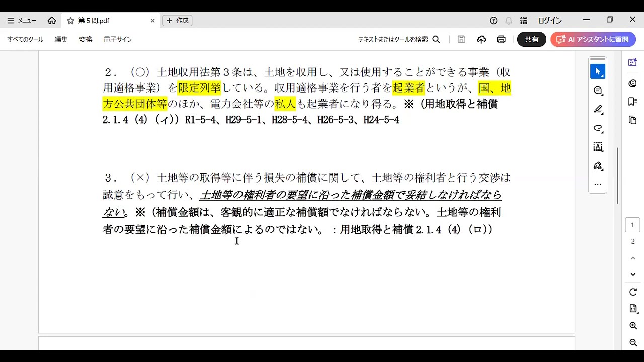Open the メニュー hamburger menu
Screen dimensions: 644x362
(x=22, y=21)
